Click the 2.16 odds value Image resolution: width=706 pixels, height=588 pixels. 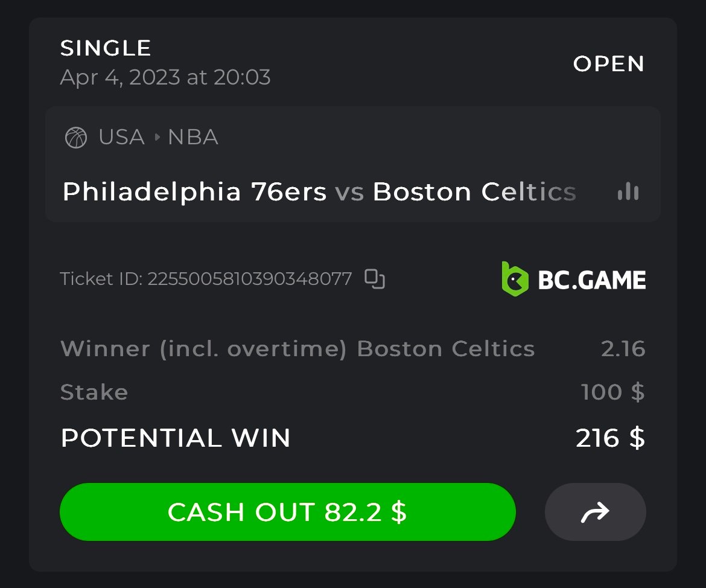623,349
